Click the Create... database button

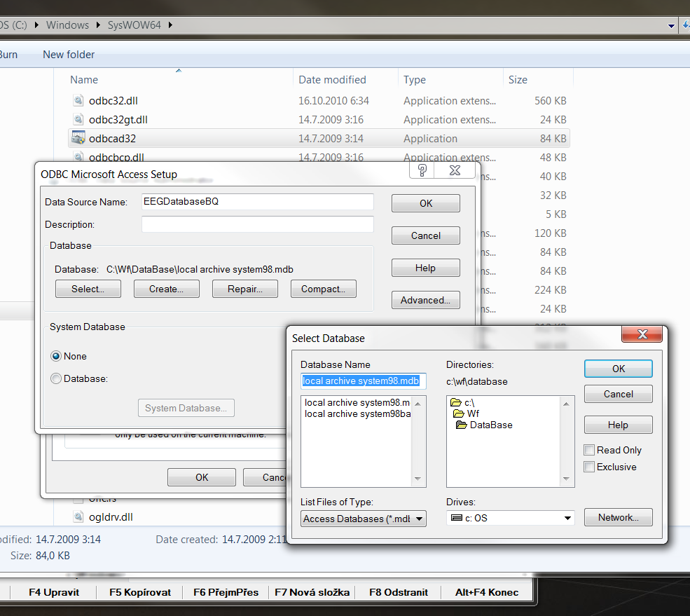166,289
